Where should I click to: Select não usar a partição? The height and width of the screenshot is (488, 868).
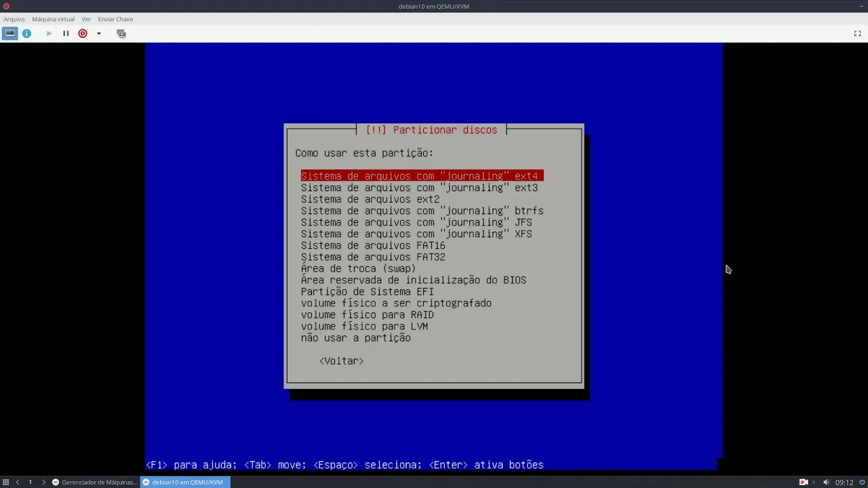click(x=356, y=338)
